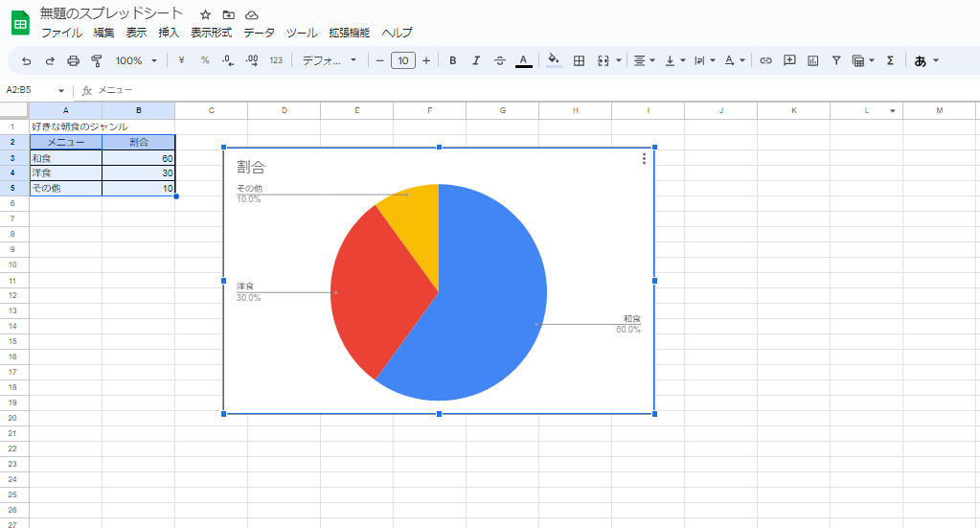Open the ツール menu
This screenshot has height=528, width=980.
click(x=302, y=33)
